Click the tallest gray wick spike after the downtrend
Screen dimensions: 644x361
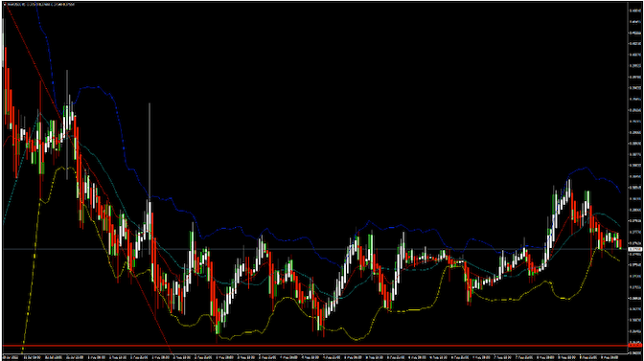149,152
